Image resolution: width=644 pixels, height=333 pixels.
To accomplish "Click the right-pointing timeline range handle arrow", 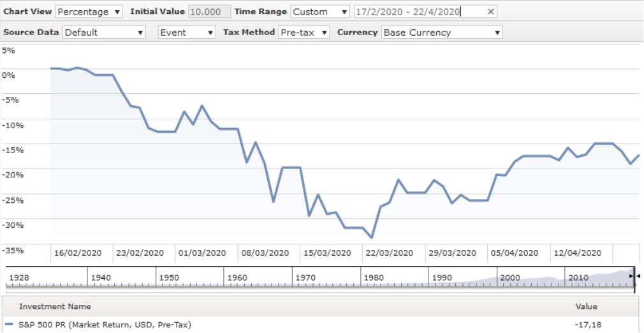I will pyautogui.click(x=631, y=276).
